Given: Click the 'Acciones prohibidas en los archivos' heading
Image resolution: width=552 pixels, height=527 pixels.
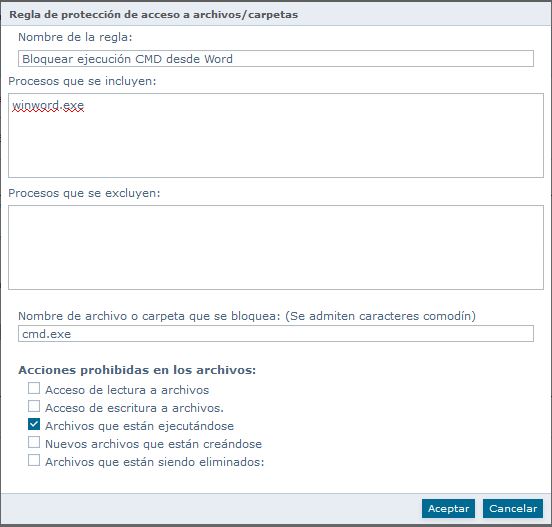Looking at the screenshot, I should (137, 370).
